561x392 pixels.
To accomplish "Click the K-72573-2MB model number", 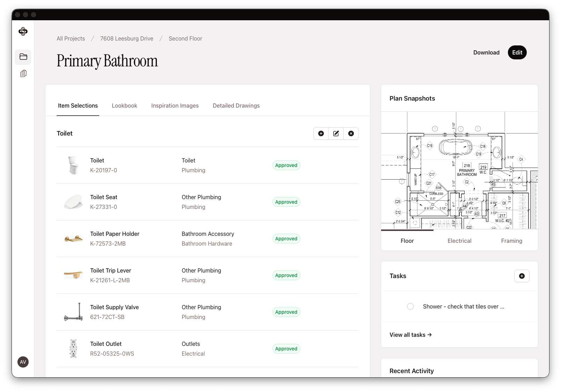I will 108,244.
